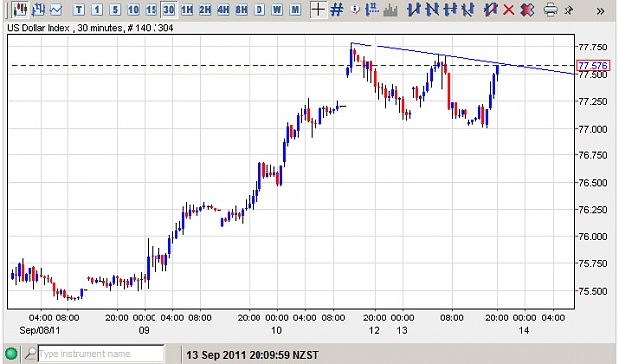Toggle the chart grid (#) icon
The height and width of the screenshot is (364, 619).
(x=337, y=10)
